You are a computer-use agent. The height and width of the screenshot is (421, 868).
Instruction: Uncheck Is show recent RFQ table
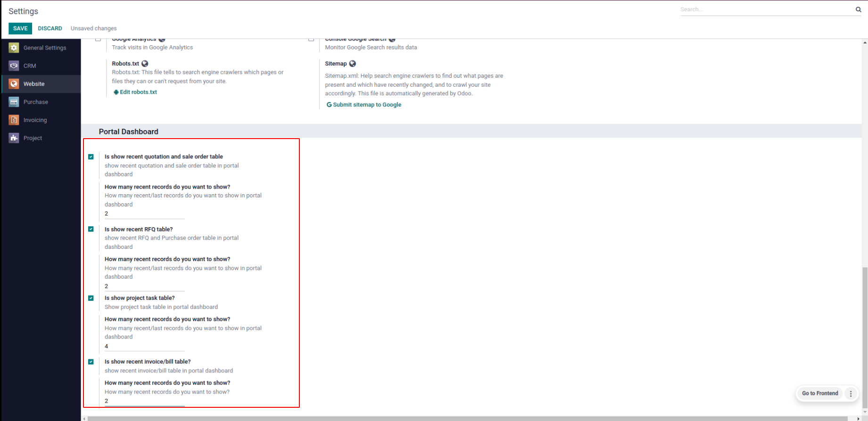click(x=91, y=229)
